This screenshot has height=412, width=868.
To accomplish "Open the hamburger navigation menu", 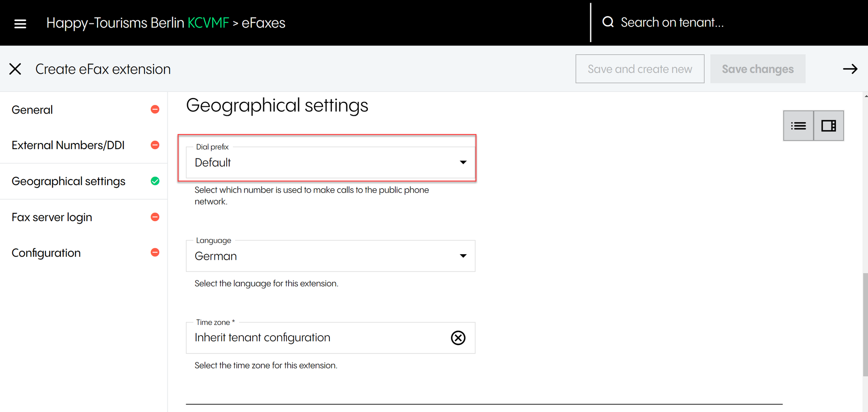I will (x=20, y=23).
